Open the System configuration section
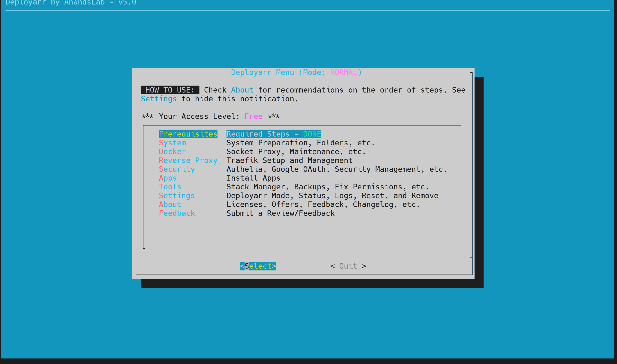This screenshot has height=364, width=617. (x=172, y=142)
